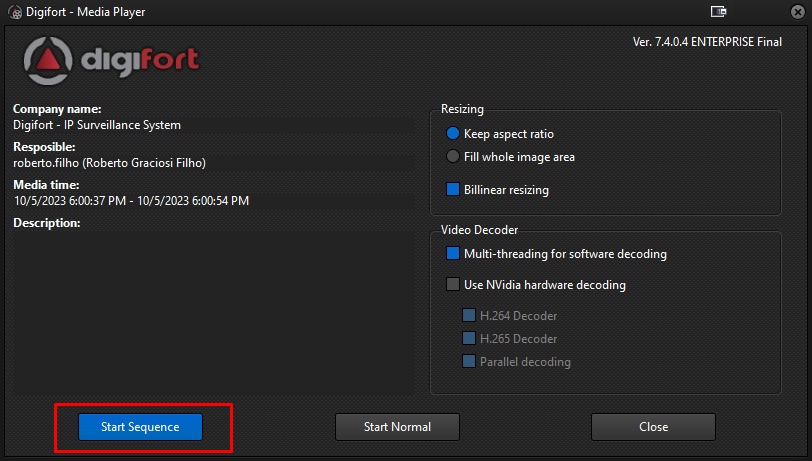Image resolution: width=812 pixels, height=461 pixels.
Task: Click 'Digifort - IP Surveillance System' company text
Action: (97, 125)
